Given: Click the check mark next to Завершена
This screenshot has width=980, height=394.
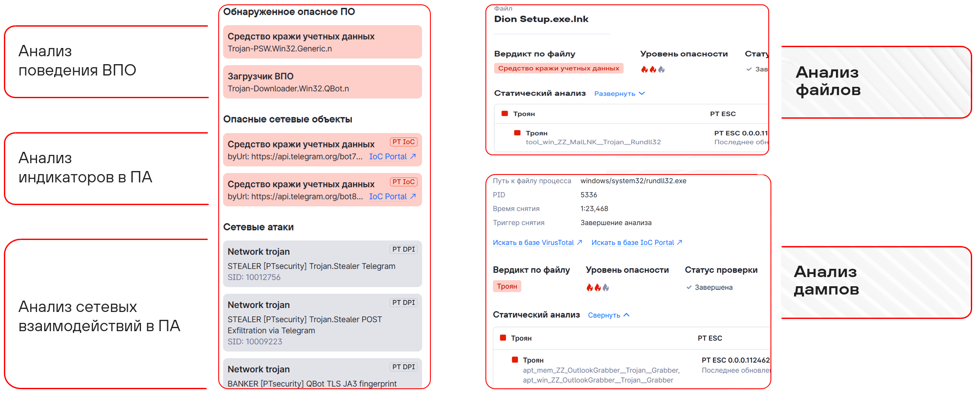Looking at the screenshot, I should click(689, 287).
